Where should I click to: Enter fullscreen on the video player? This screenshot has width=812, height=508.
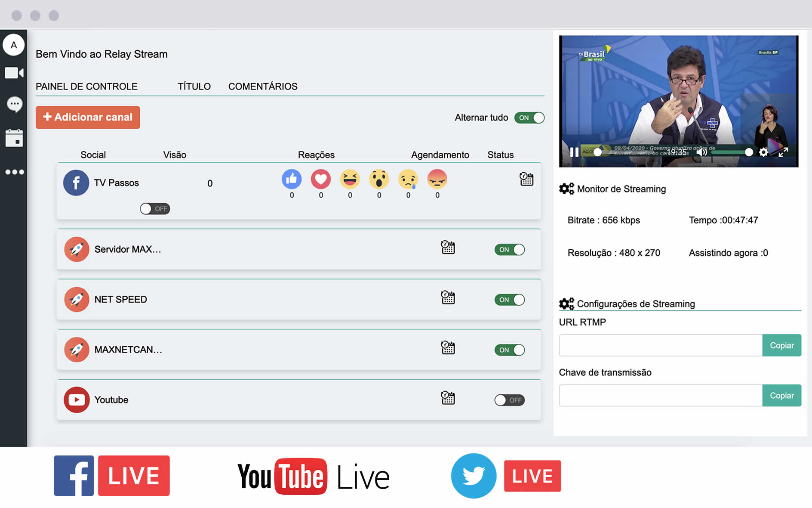pos(783,152)
